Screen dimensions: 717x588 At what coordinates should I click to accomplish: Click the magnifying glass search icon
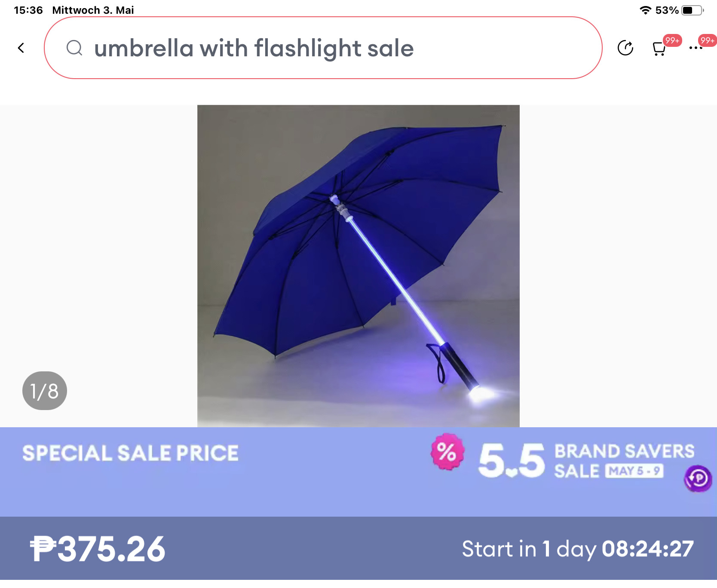tap(74, 48)
